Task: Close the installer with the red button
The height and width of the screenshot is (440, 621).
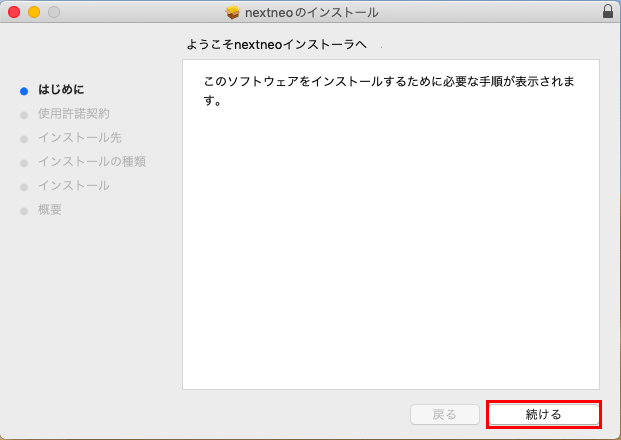Action: 13,12
